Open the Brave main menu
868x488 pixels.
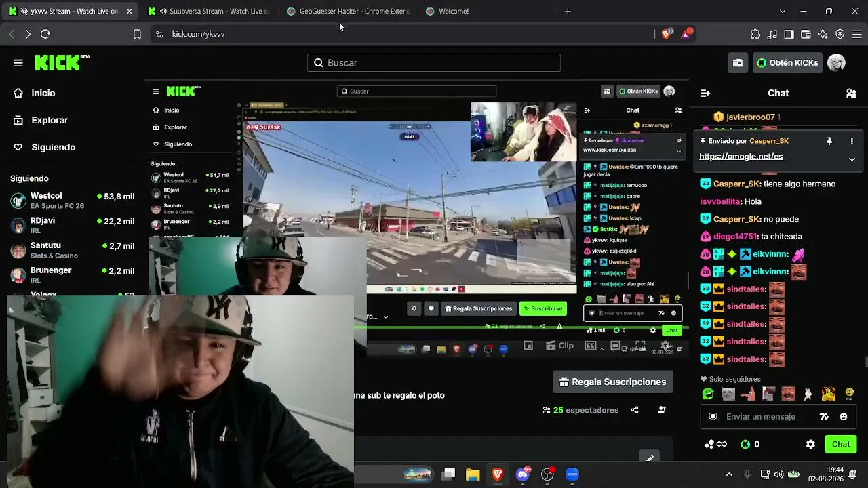[x=856, y=34]
